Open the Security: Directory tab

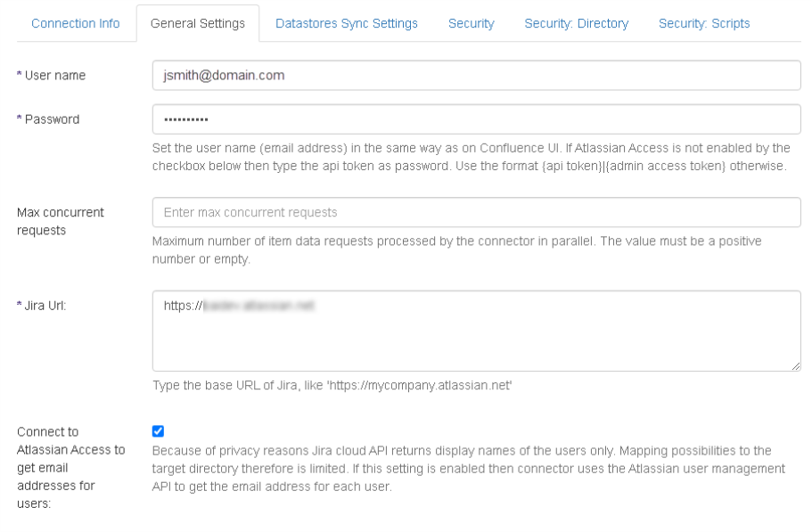click(x=576, y=23)
